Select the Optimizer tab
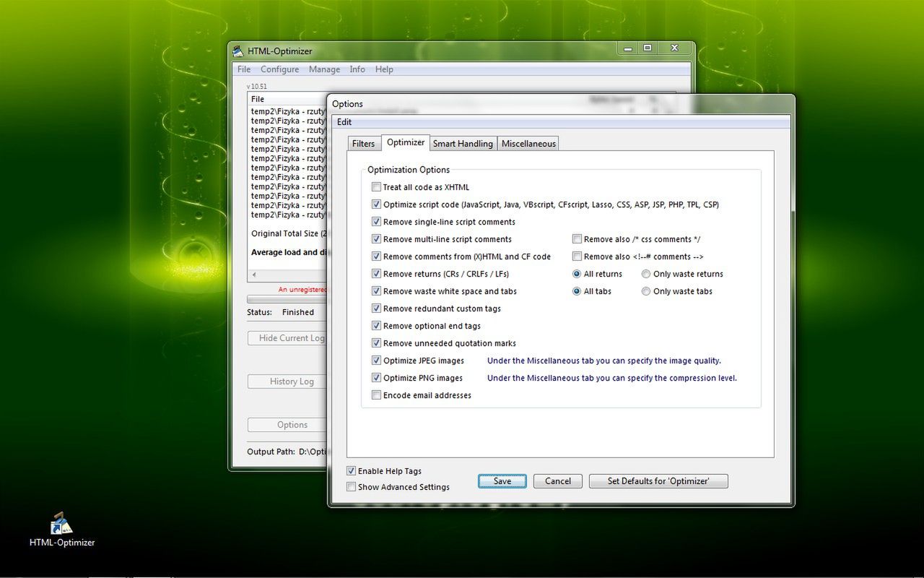Viewport: 924px width, 578px height. [406, 142]
